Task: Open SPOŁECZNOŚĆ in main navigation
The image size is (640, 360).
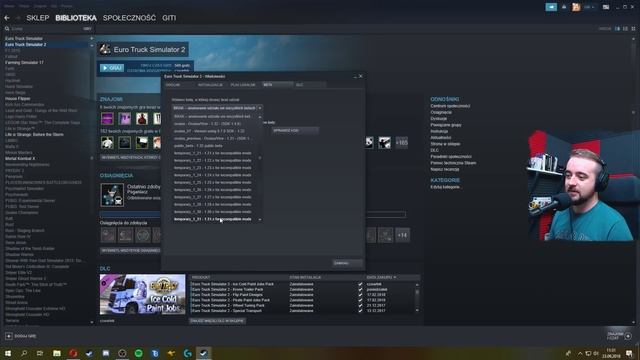Action: 129,18
